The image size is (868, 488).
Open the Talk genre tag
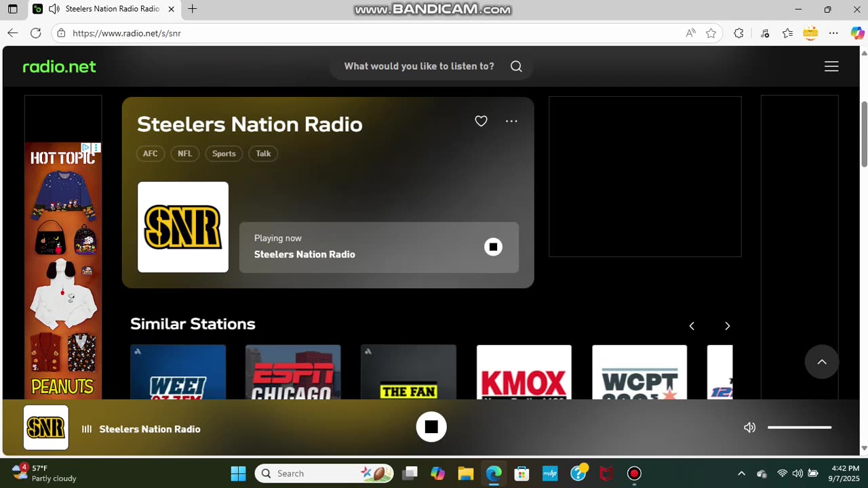click(x=263, y=154)
